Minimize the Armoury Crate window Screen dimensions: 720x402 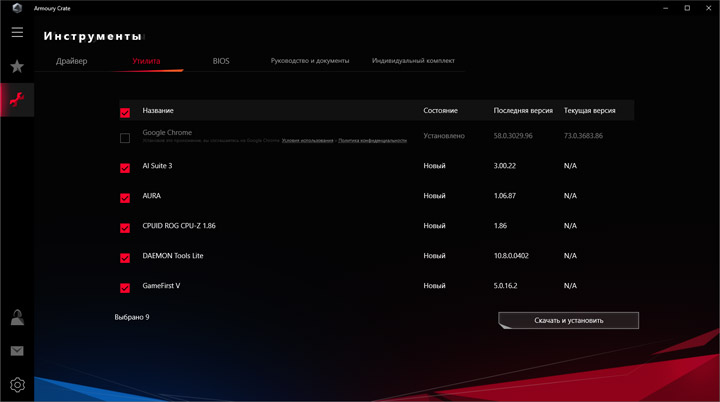(x=666, y=8)
